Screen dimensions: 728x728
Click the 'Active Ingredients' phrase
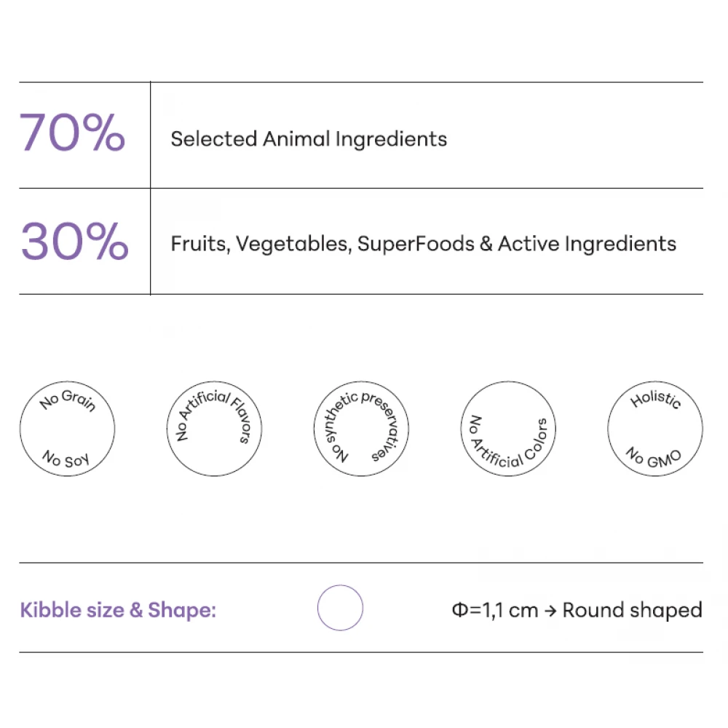click(x=587, y=244)
